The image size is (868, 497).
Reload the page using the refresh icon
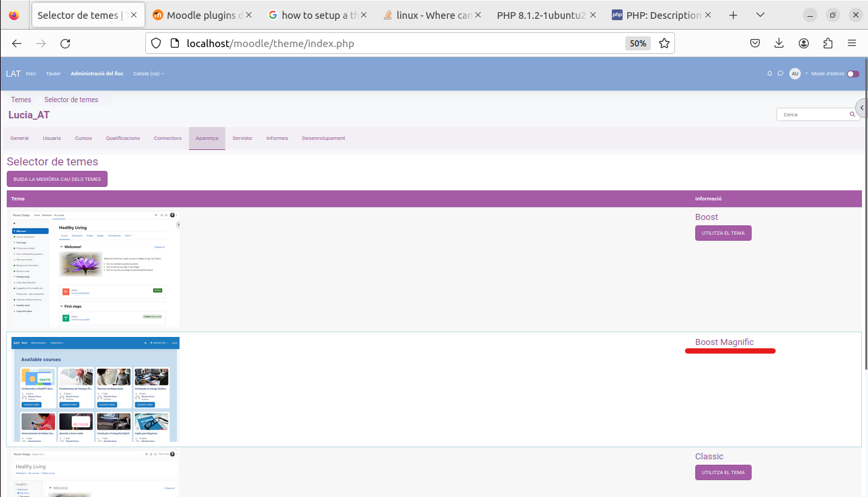tap(65, 43)
